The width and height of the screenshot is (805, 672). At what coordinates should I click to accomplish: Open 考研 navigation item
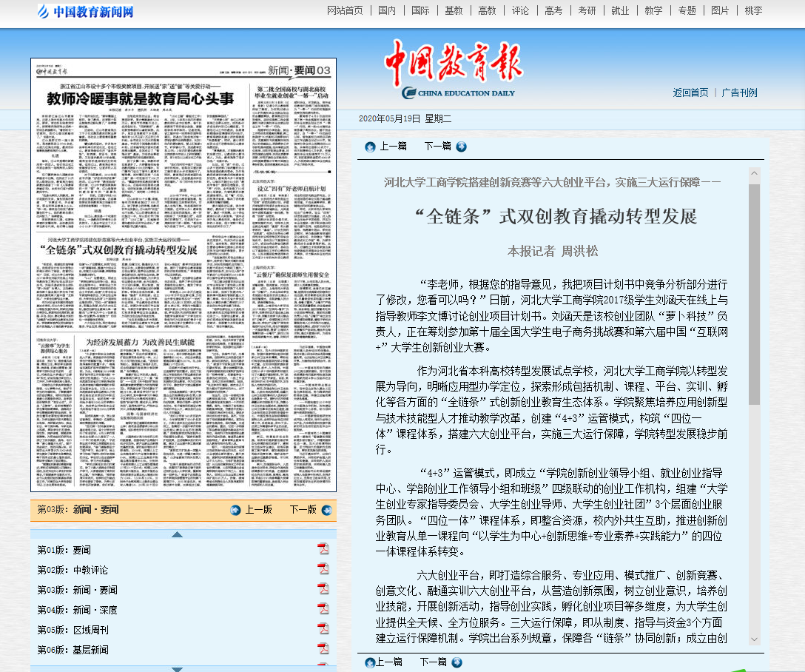587,11
